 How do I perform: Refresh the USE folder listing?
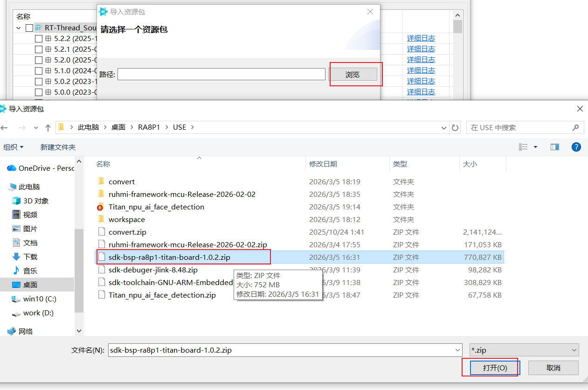click(456, 127)
